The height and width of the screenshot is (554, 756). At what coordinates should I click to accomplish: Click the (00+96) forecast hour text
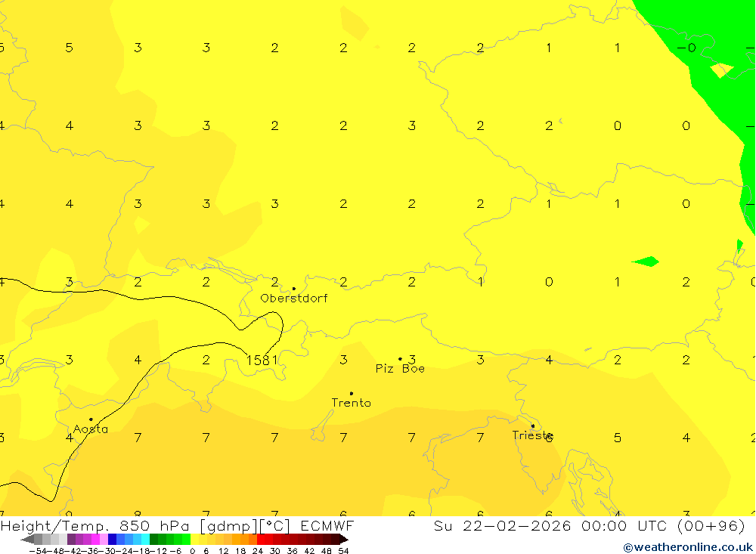coord(711,525)
